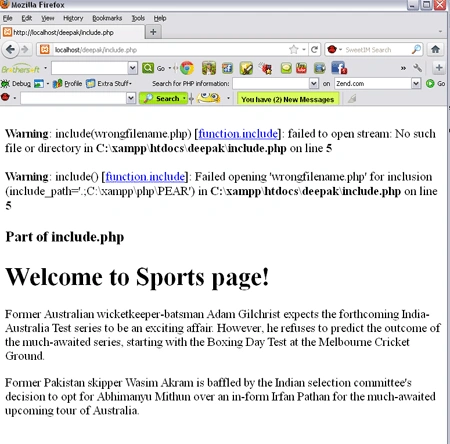
Task: Click the pencil note toolbar icon
Action: click(246, 68)
